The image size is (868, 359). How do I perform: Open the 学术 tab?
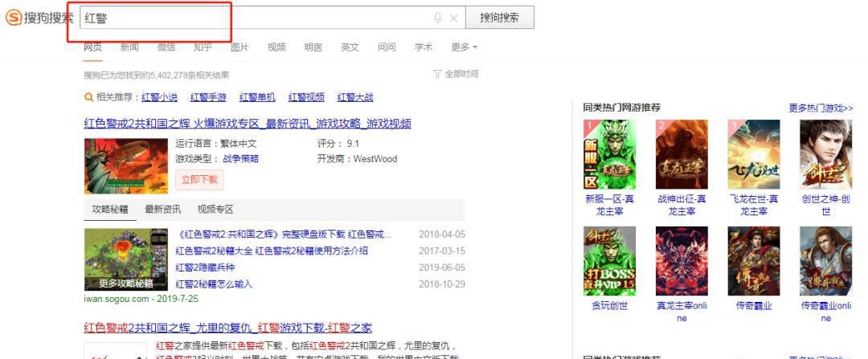[424, 47]
